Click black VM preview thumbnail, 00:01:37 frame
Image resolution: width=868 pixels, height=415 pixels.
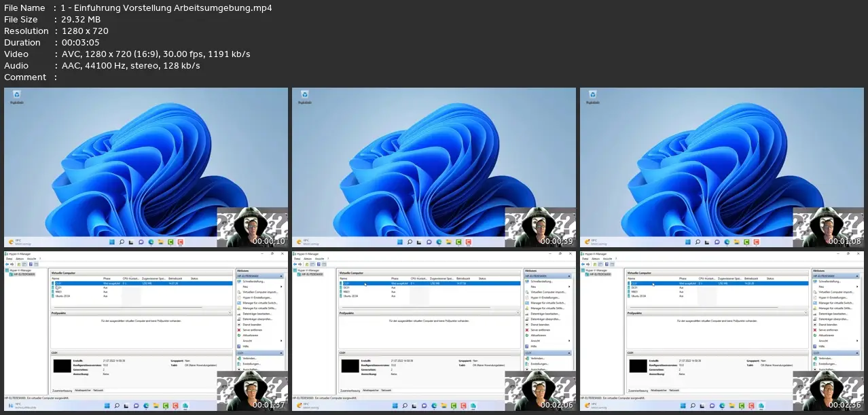pyautogui.click(x=62, y=366)
